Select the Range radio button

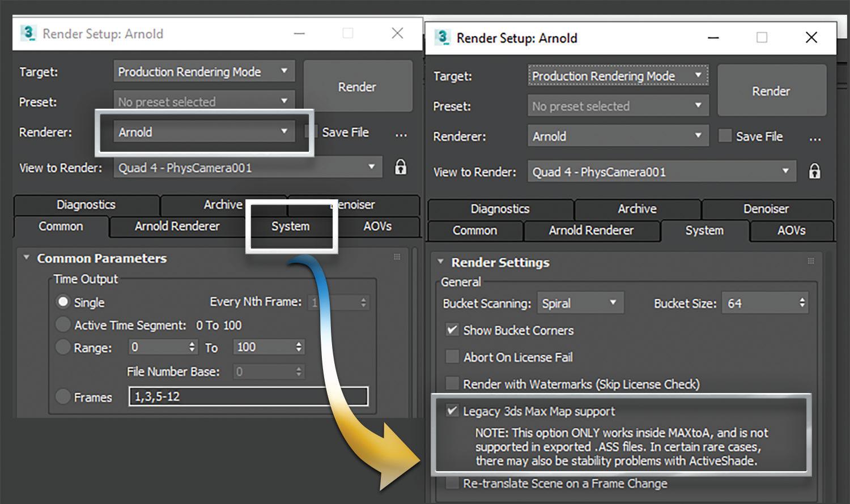pyautogui.click(x=63, y=347)
